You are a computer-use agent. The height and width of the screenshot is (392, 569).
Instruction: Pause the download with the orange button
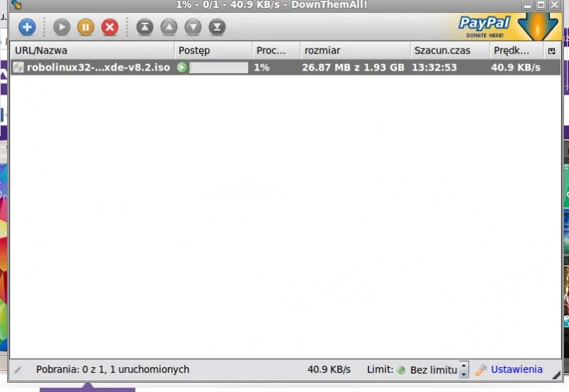[x=85, y=27]
